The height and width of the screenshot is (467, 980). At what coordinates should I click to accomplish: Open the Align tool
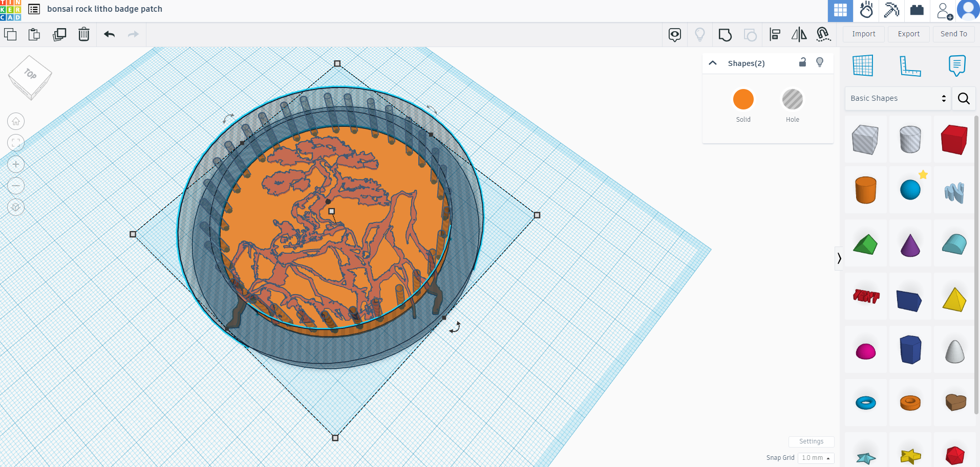pos(775,34)
